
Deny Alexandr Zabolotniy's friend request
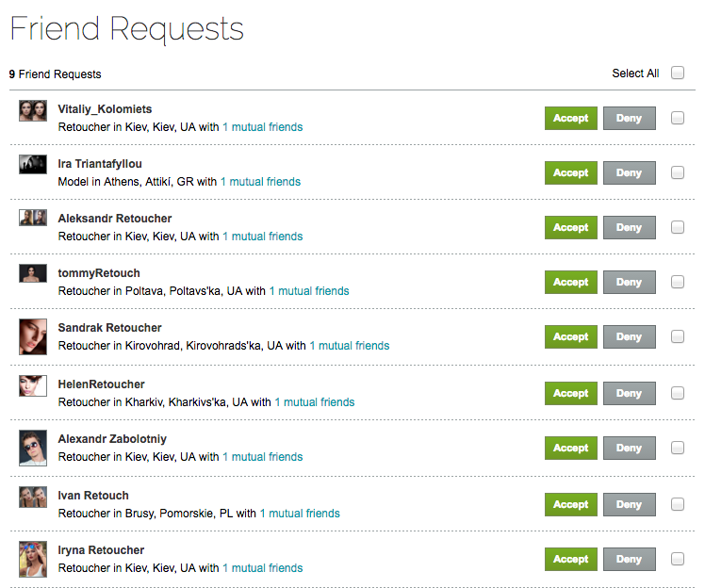point(629,449)
